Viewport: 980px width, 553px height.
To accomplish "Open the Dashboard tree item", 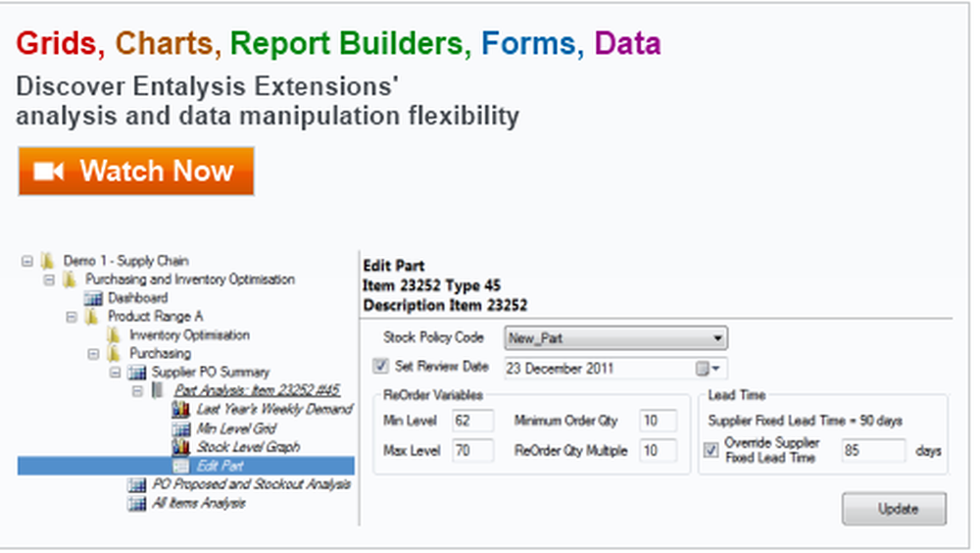I will click(137, 298).
